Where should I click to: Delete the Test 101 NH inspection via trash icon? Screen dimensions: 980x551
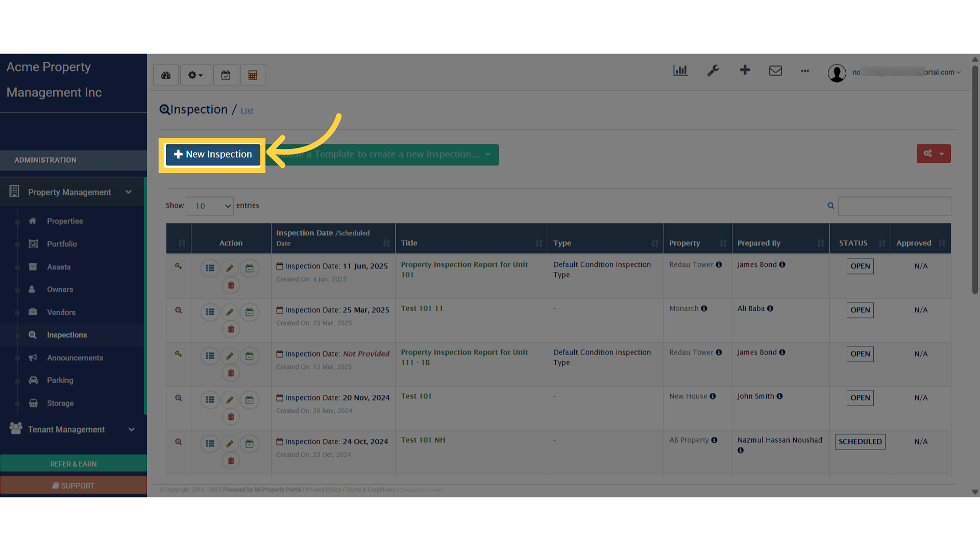tap(231, 461)
